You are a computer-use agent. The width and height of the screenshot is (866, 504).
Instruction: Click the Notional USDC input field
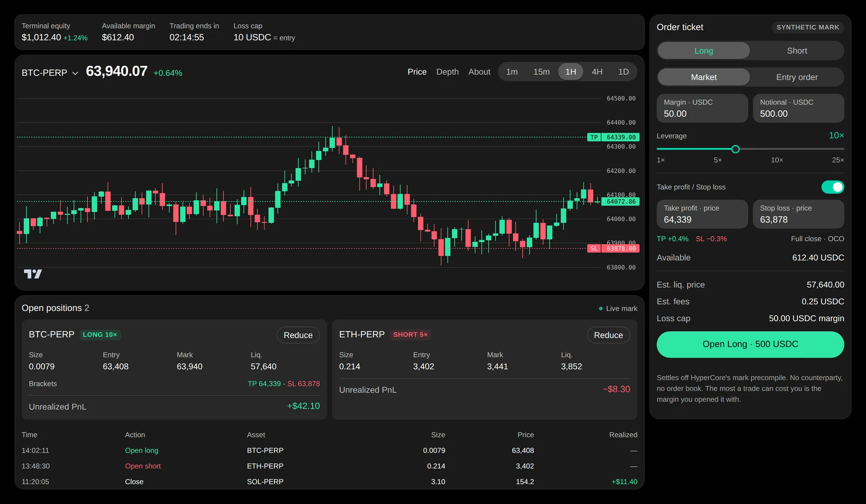pyautogui.click(x=798, y=108)
